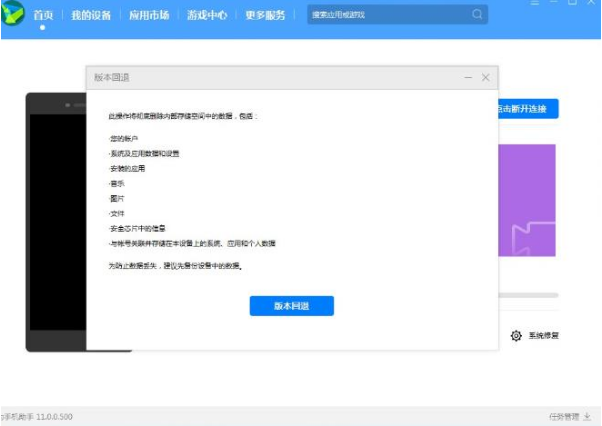Open the 我的设备 tab
602x426 pixels.
click(x=91, y=15)
